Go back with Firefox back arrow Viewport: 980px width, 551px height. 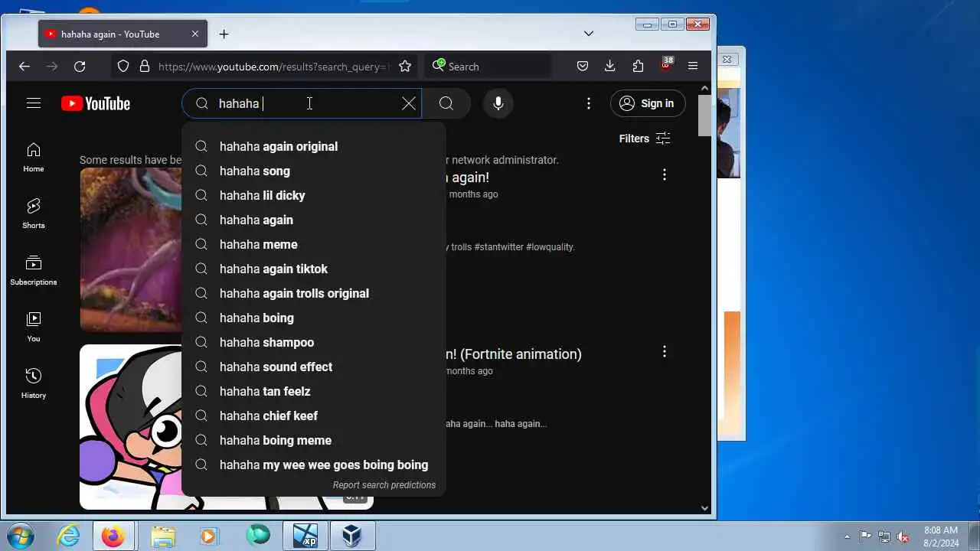tap(24, 67)
